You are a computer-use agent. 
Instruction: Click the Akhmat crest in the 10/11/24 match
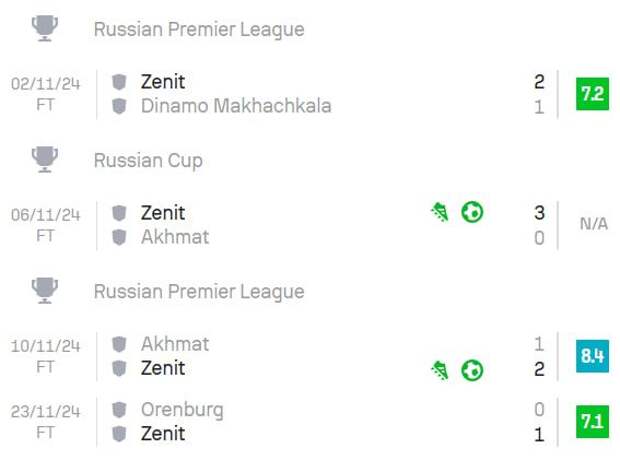tap(119, 344)
